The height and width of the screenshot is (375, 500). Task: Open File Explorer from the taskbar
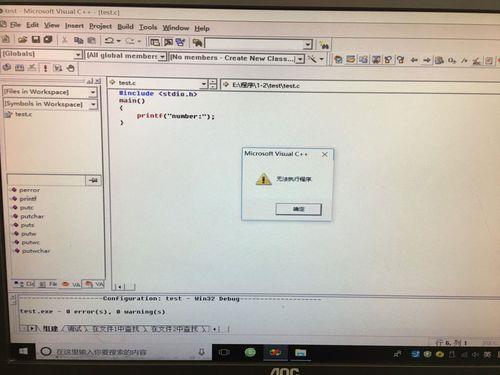coord(300,353)
